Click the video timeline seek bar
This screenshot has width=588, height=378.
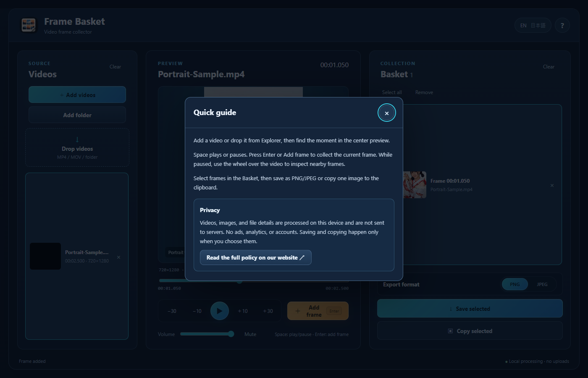pyautogui.click(x=254, y=281)
